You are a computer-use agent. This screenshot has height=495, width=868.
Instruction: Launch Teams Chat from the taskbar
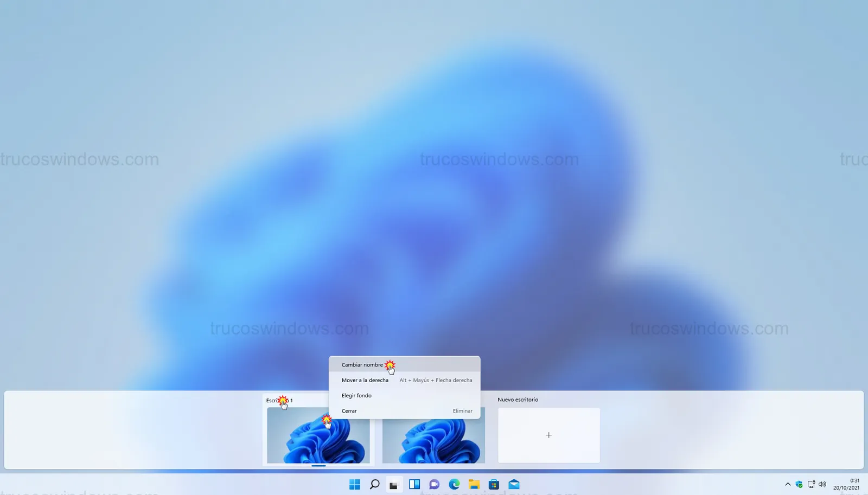(434, 484)
